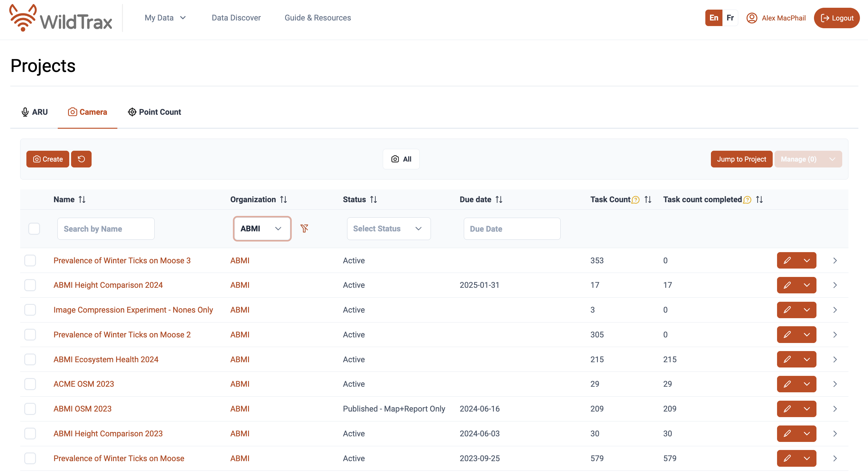Click the Task Count help question icon
The width and height of the screenshot is (868, 472).
[x=635, y=200]
